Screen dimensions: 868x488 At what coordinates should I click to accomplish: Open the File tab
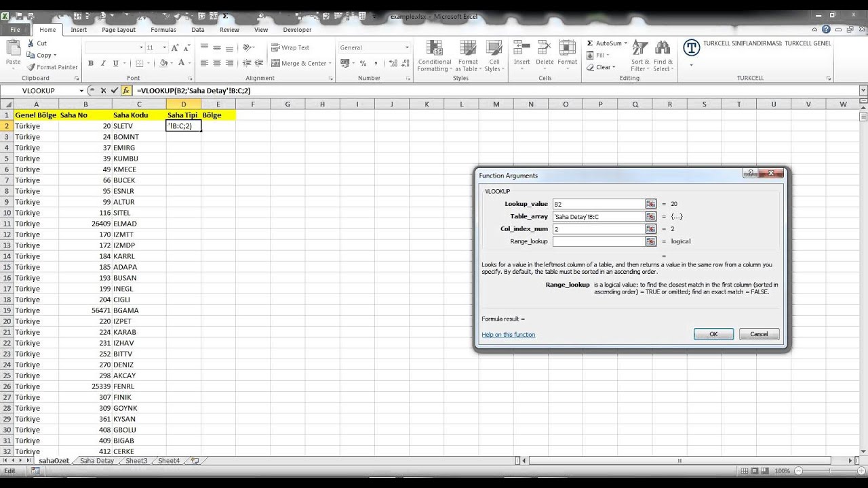click(15, 30)
